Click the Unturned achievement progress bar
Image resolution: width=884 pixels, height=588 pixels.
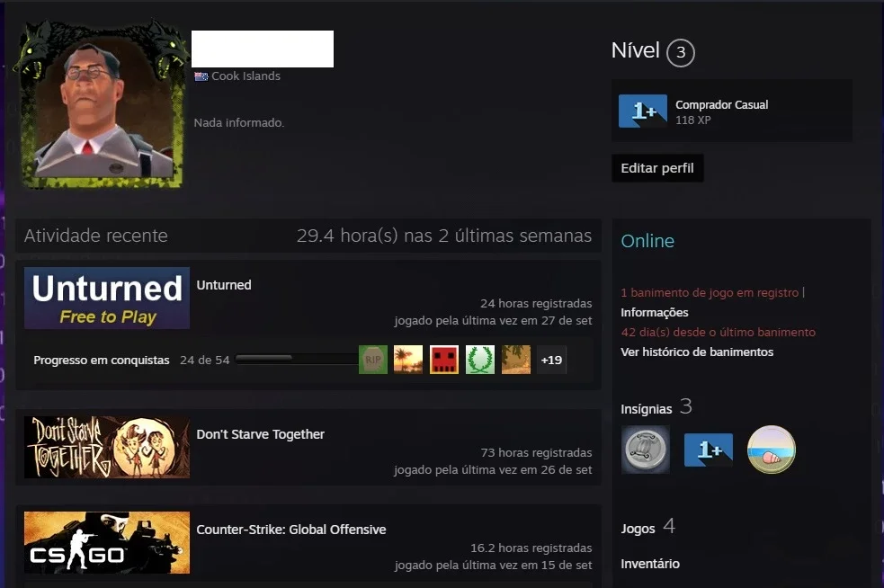click(296, 359)
